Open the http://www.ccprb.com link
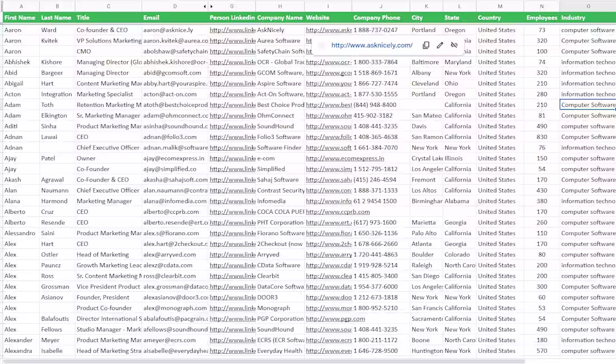 click(338, 212)
